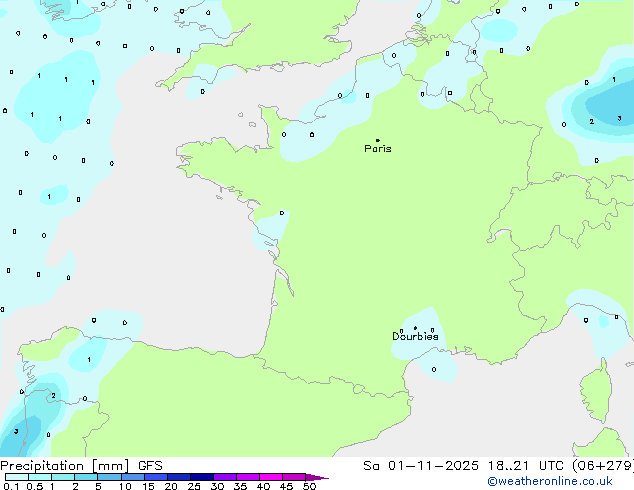Pick legend swatch between 20 and 25
The height and width of the screenshot is (490, 634).
click(x=179, y=477)
